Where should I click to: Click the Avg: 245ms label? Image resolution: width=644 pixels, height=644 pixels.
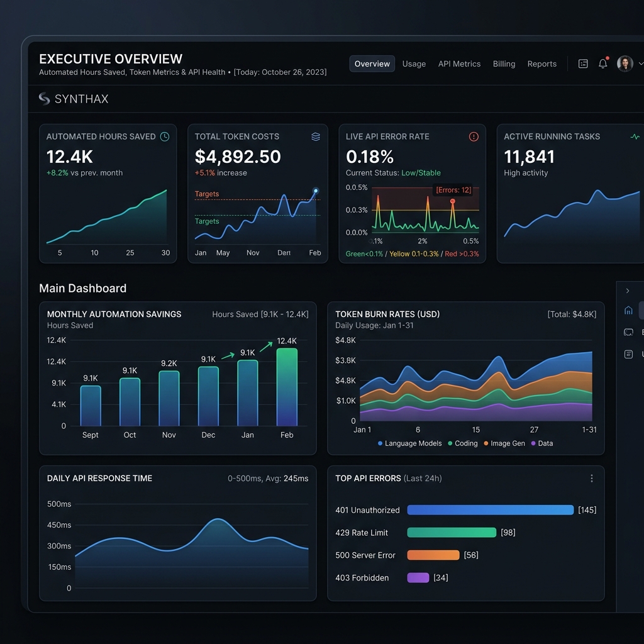point(287,479)
